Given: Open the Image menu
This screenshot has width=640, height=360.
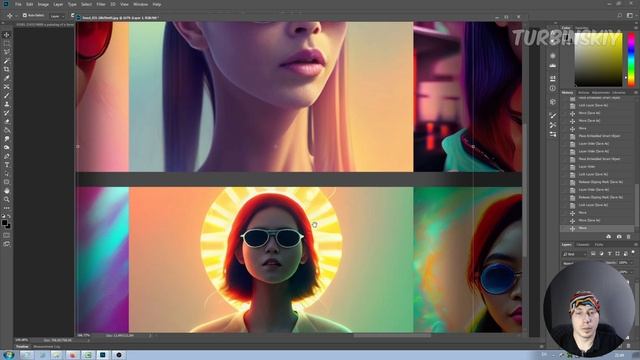Looking at the screenshot, I should coord(43,4).
